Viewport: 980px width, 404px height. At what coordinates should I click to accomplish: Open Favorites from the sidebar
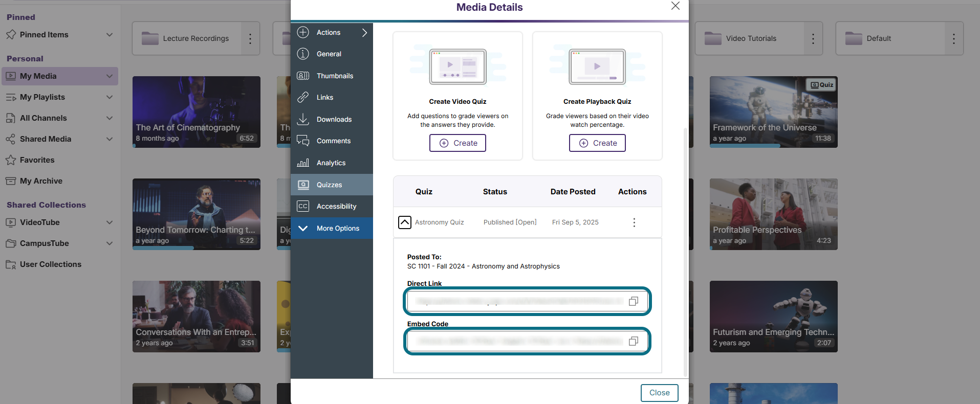37,160
